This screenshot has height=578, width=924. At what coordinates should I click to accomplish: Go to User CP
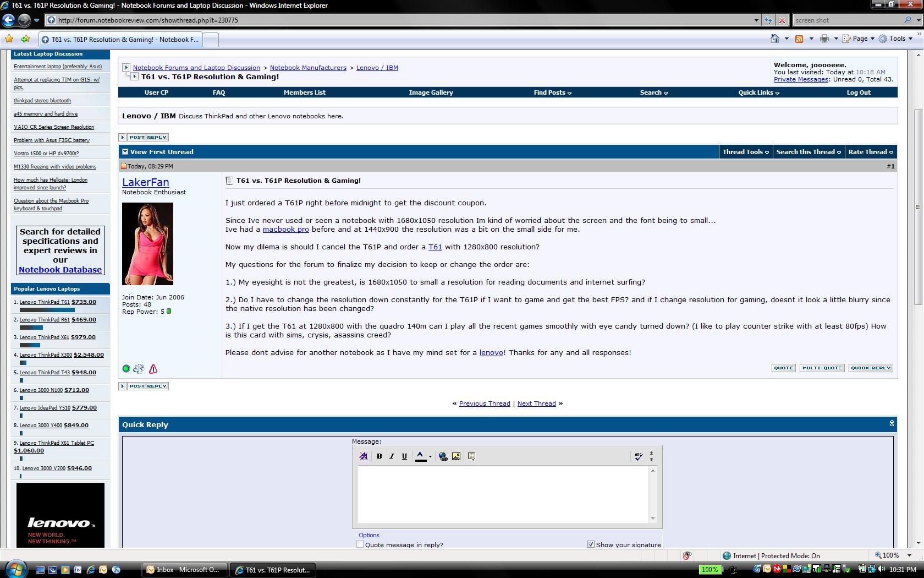[156, 92]
